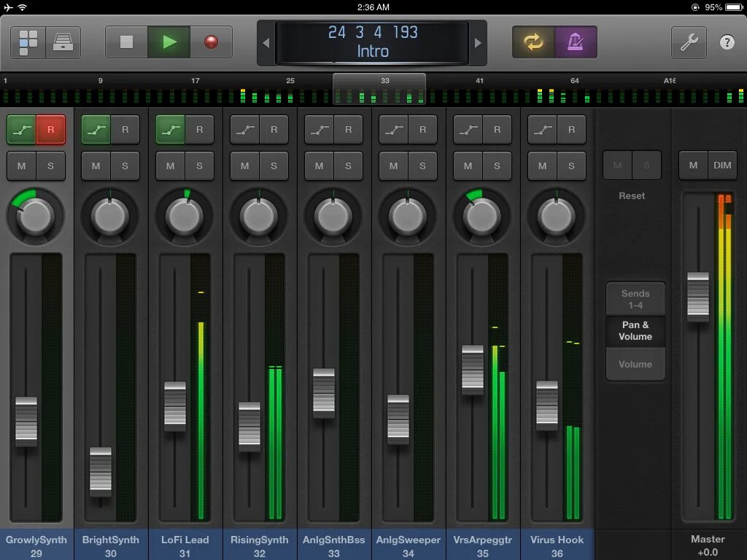Record-arm the AnlgSnthBss channel
Screen dimensions: 747x560
point(348,130)
